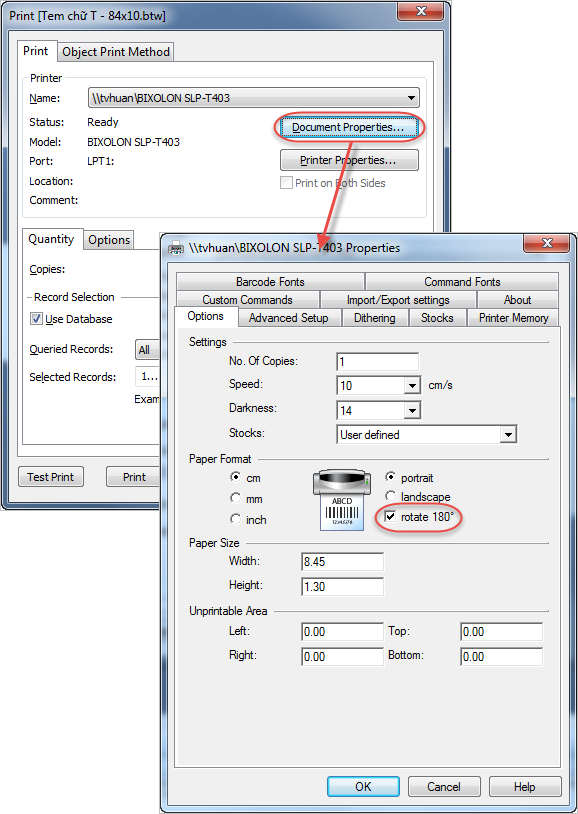Click the printer icon in Properties title bar
Image resolution: width=578 pixels, height=814 pixels.
pos(176,248)
